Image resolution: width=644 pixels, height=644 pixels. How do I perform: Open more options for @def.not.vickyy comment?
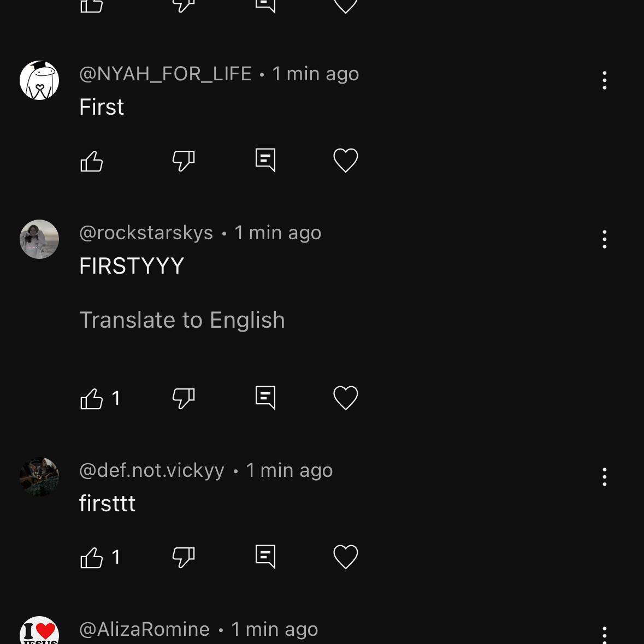click(x=604, y=477)
